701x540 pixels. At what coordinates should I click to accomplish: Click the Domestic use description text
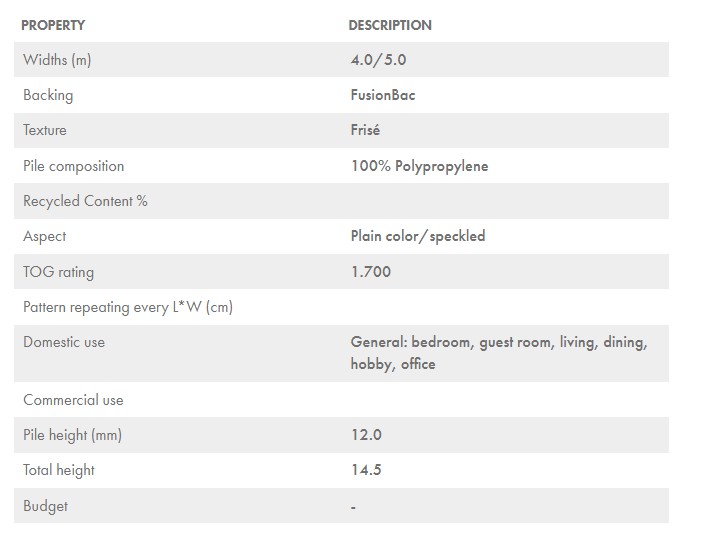(498, 353)
